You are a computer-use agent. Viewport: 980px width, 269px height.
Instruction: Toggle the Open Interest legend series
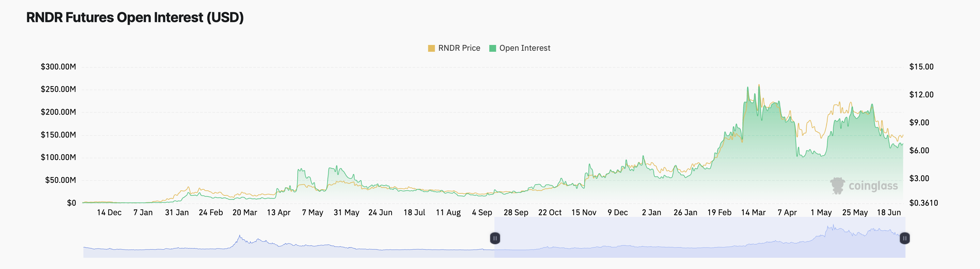520,48
